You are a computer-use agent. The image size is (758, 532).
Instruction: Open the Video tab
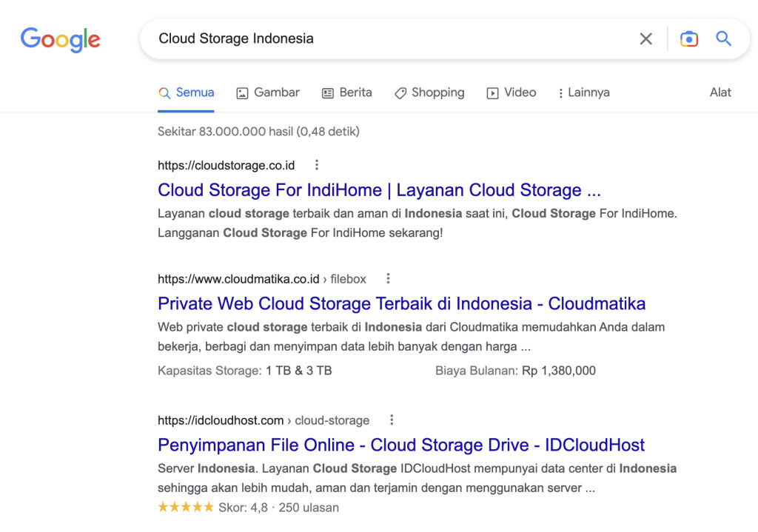512,92
